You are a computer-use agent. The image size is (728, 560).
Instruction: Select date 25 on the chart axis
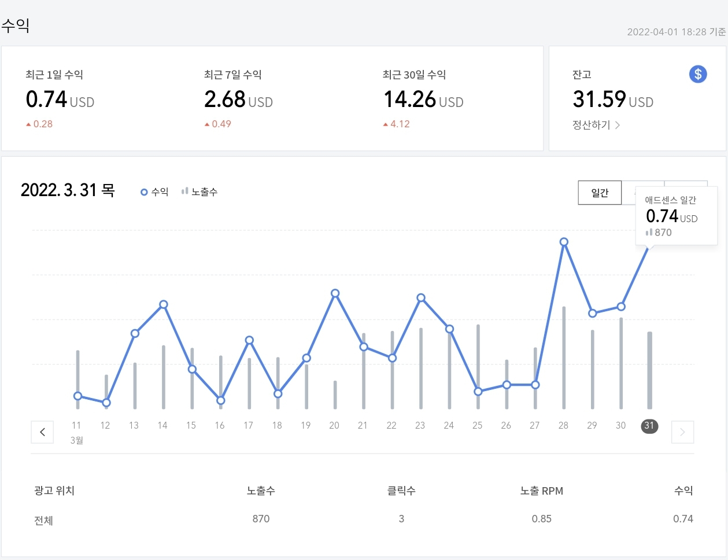tap(477, 426)
